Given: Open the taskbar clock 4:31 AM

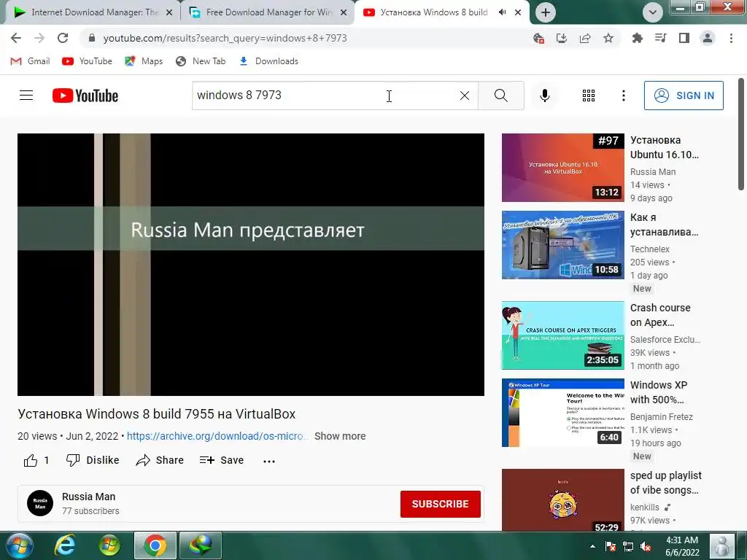Looking at the screenshot, I should click(x=682, y=546).
